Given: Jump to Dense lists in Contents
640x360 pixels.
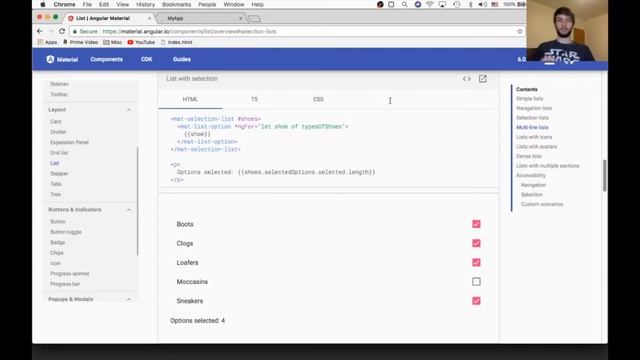Looking at the screenshot, I should click(x=529, y=156).
